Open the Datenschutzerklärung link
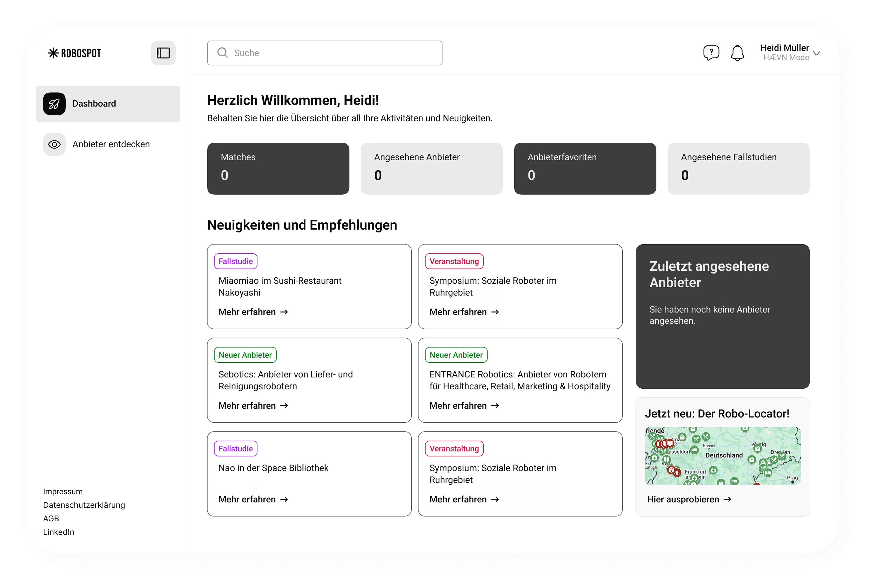 tap(84, 505)
